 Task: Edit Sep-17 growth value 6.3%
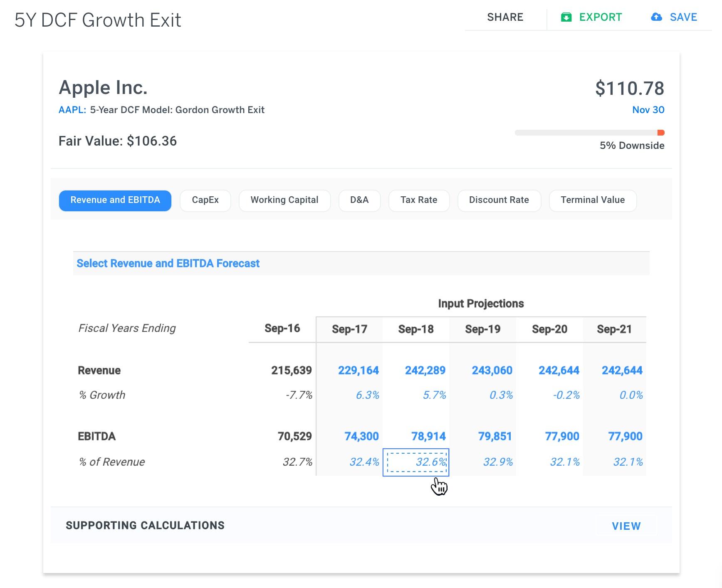[x=368, y=395]
